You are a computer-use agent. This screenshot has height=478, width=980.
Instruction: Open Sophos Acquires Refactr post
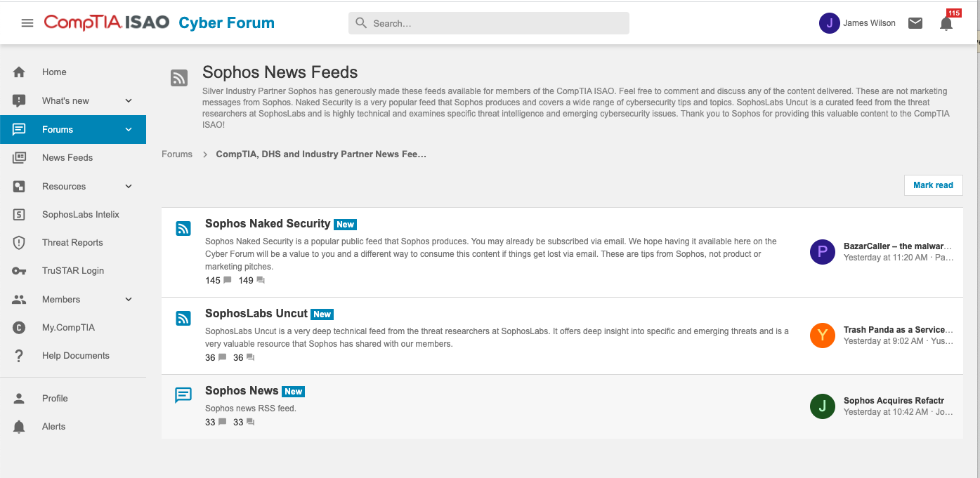pos(894,401)
